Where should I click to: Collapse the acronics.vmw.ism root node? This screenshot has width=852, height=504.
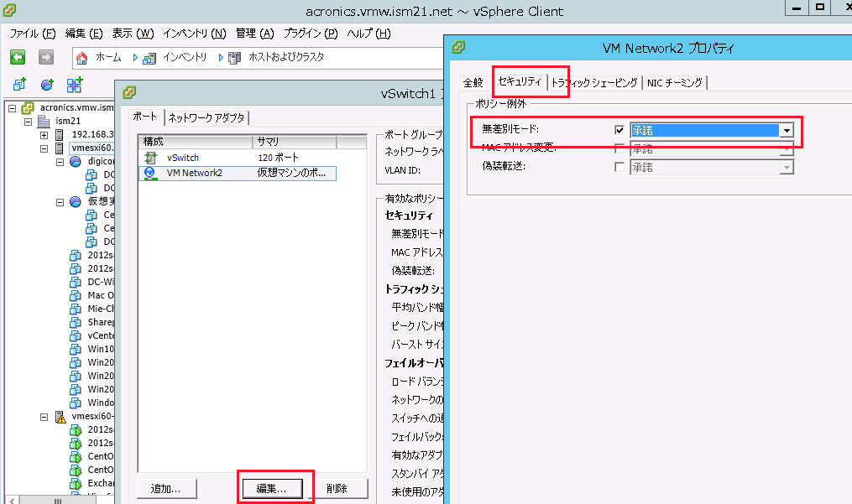point(12,108)
